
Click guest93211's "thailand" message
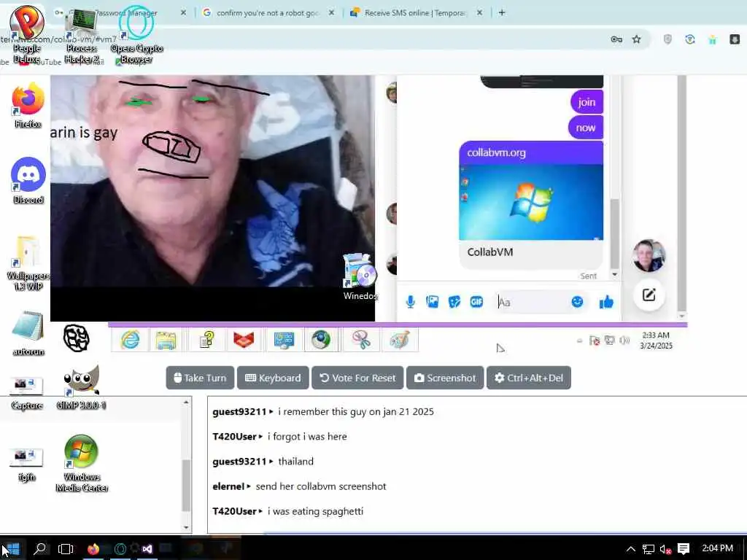tap(296, 462)
